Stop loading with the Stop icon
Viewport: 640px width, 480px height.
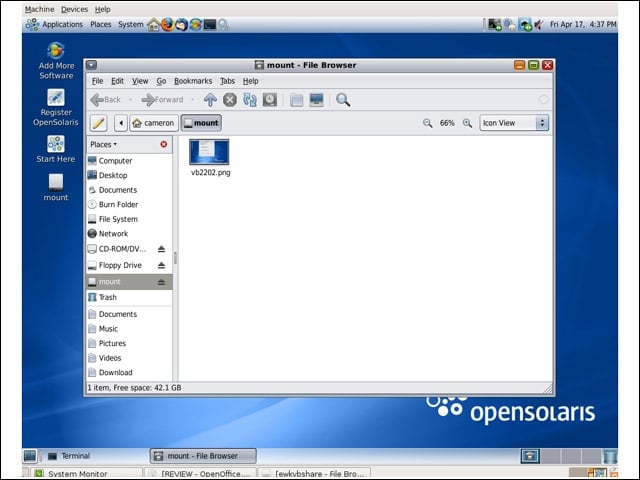point(230,100)
